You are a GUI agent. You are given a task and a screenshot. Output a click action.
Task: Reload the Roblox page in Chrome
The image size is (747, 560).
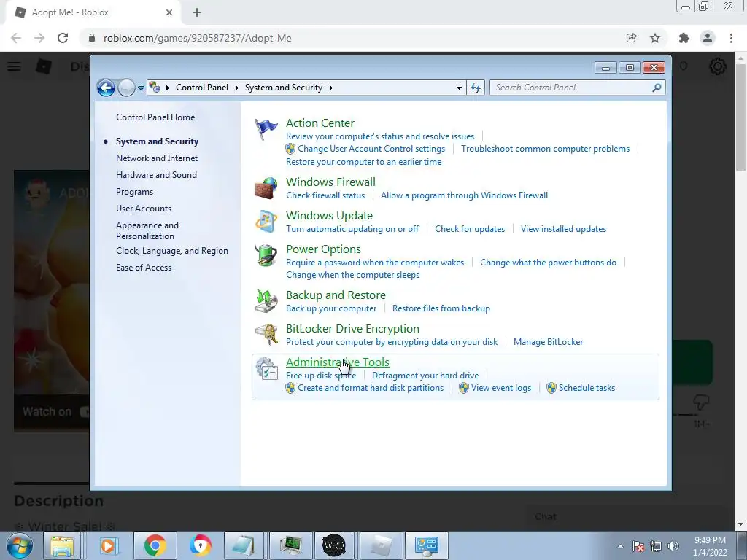(63, 38)
